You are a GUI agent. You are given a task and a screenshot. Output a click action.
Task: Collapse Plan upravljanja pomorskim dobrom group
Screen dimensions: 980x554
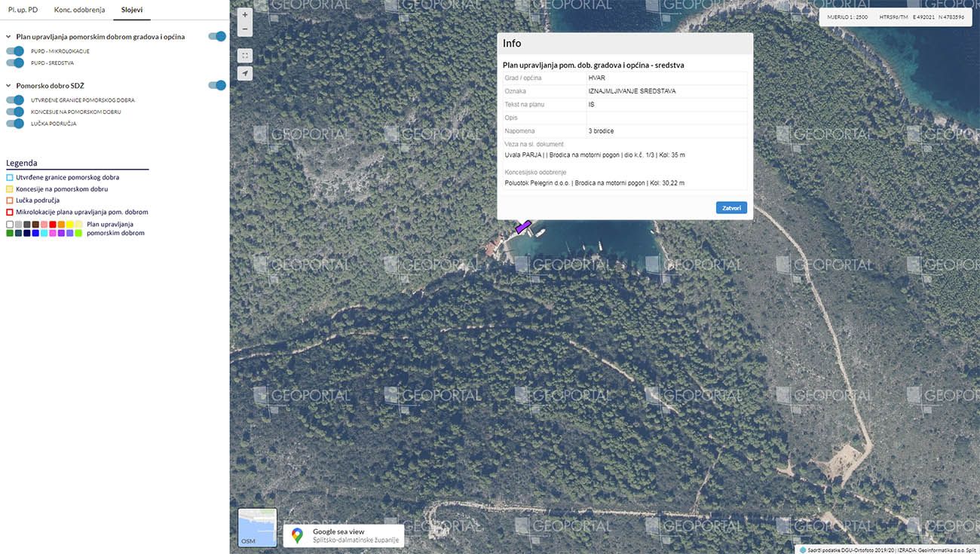point(8,36)
